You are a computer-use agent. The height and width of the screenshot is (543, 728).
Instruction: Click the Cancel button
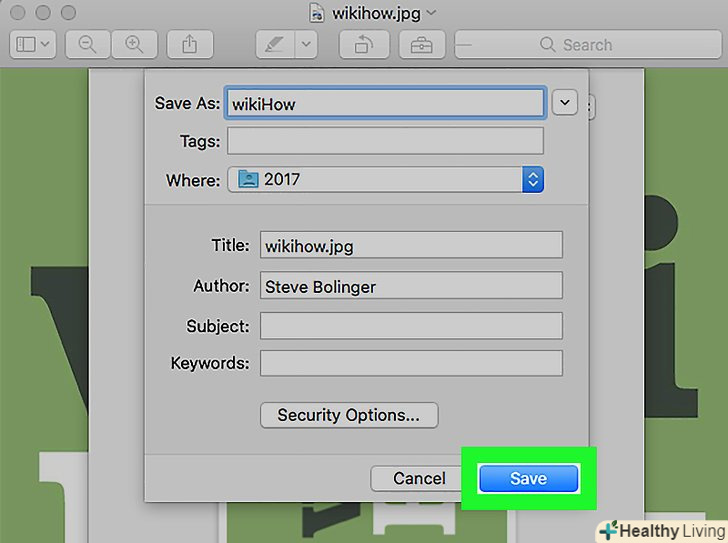[x=419, y=478]
